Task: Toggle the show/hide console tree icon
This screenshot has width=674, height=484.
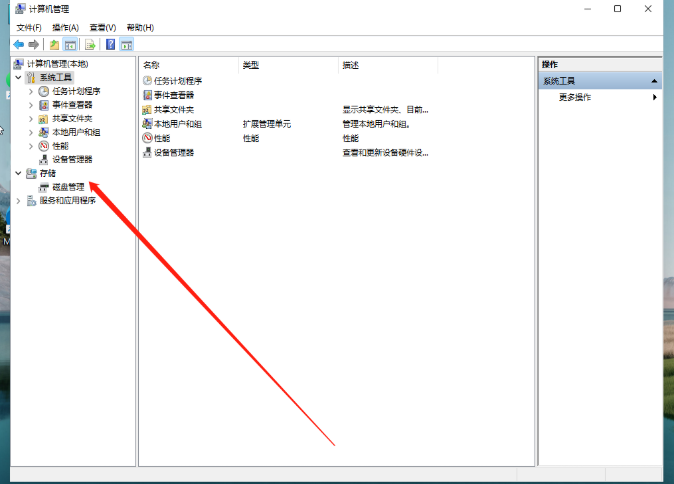Action: pos(70,45)
